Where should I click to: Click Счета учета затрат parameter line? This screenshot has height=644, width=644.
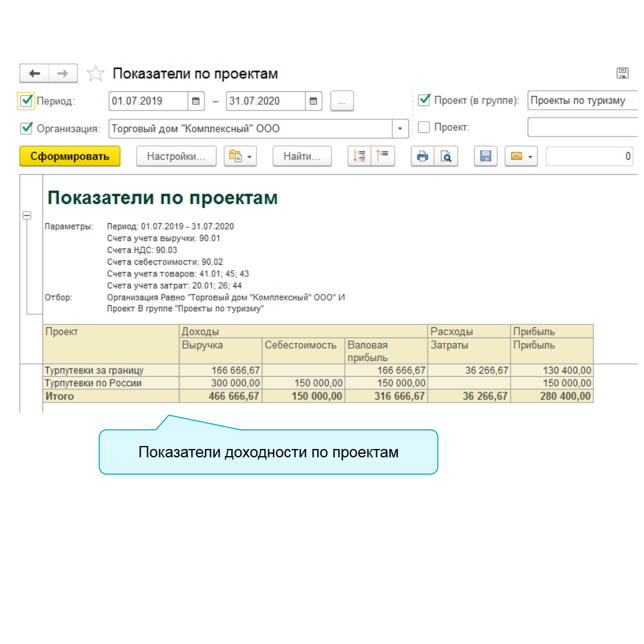174,286
